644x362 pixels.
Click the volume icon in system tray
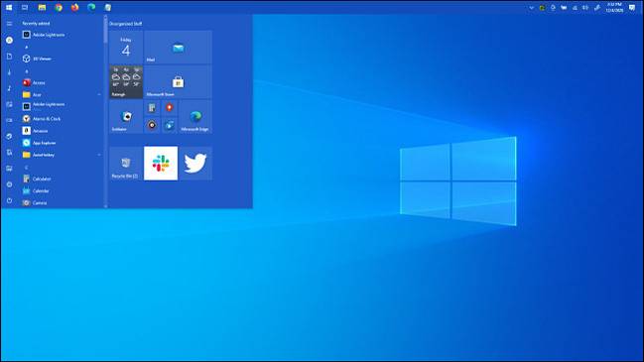point(585,7)
